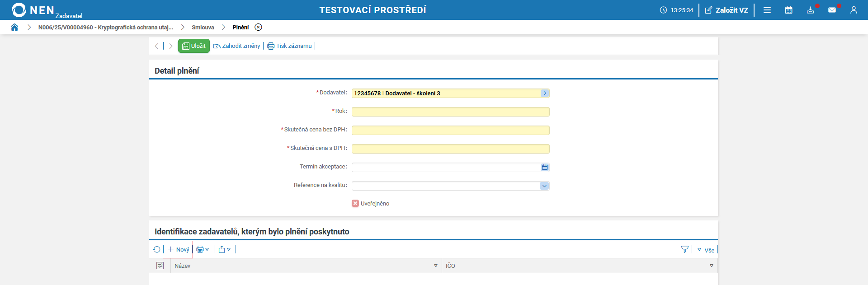Viewport: 868px width, 285px height.
Task: Click the green Uložit button
Action: pos(193,46)
